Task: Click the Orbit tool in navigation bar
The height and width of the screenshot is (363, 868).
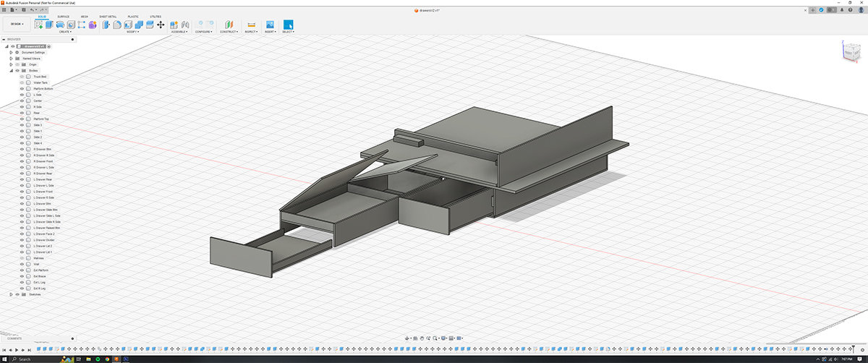Action: point(409,338)
